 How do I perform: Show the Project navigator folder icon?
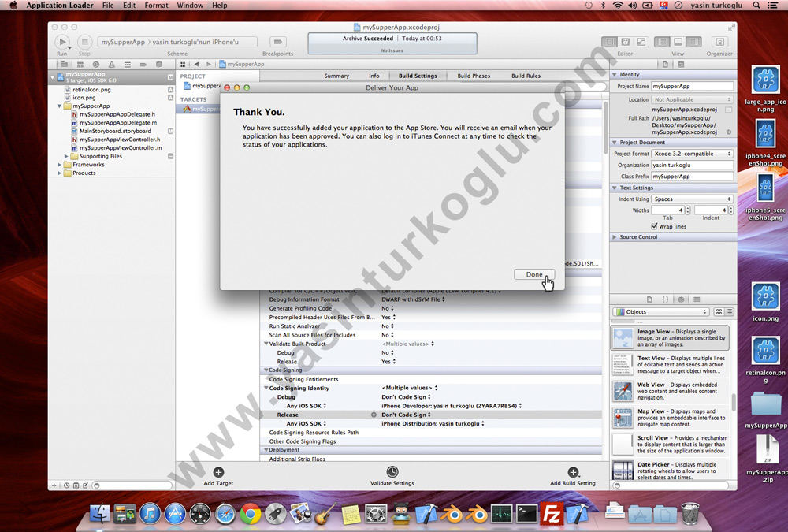point(65,65)
